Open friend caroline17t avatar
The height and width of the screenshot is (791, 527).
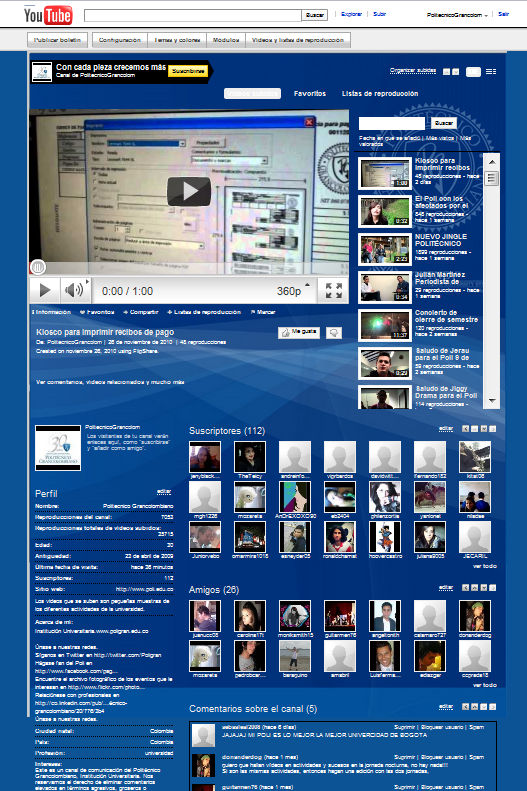pyautogui.click(x=250, y=616)
